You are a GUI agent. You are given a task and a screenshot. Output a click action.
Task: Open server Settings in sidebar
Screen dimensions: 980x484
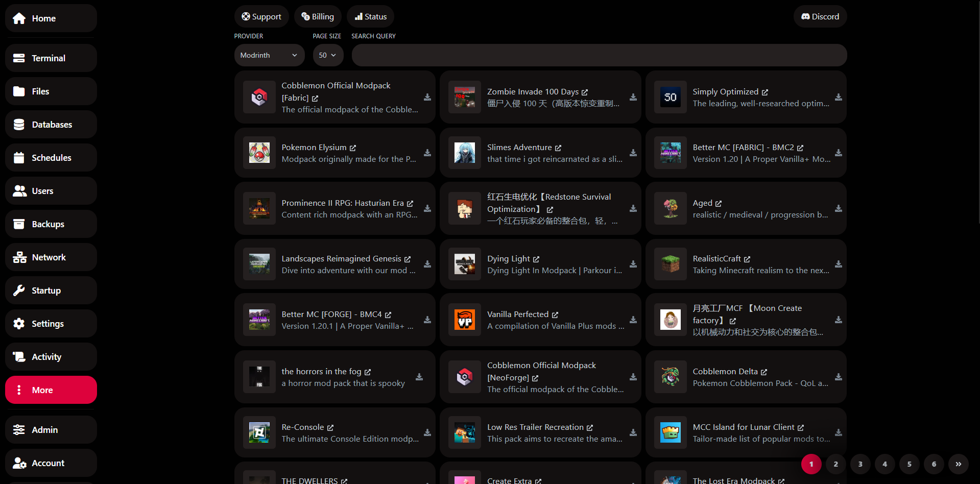point(51,324)
